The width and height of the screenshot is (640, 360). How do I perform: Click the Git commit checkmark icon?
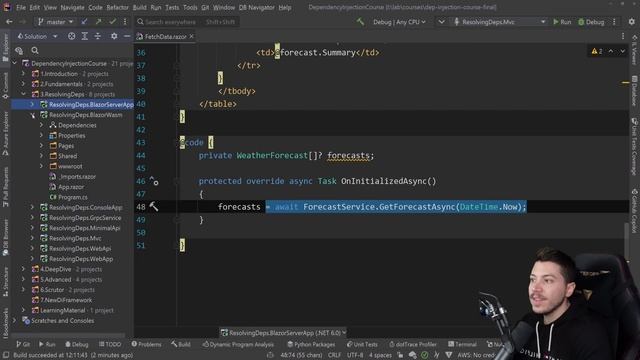(x=112, y=22)
